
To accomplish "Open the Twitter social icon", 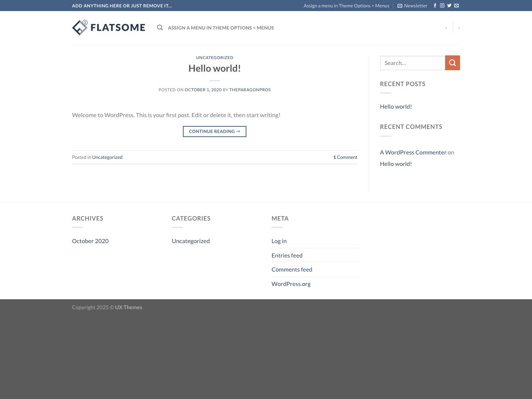I will 449,6.
